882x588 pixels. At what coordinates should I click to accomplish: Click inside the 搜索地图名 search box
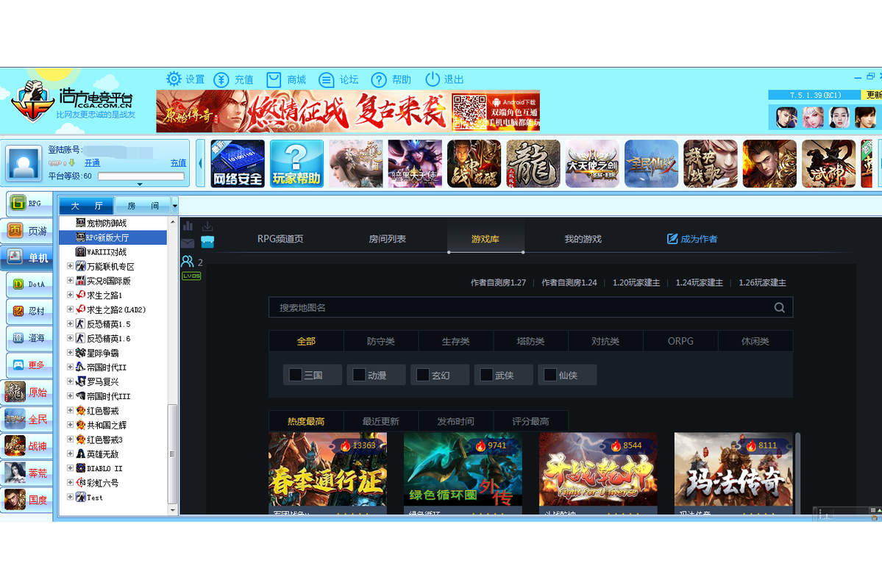pyautogui.click(x=515, y=306)
